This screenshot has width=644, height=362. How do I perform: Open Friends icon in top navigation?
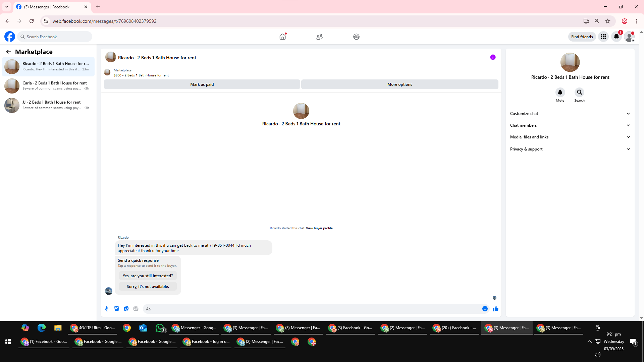click(x=319, y=37)
